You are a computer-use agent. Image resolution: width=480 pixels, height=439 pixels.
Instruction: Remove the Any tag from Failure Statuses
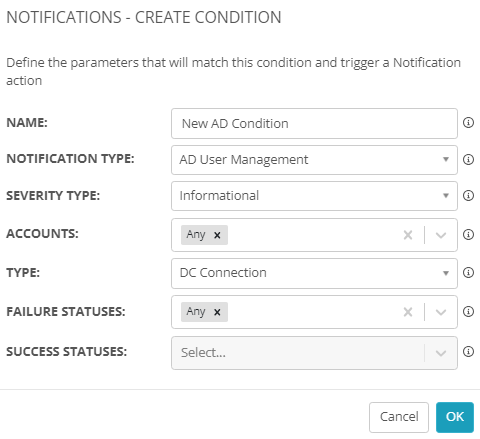217,312
